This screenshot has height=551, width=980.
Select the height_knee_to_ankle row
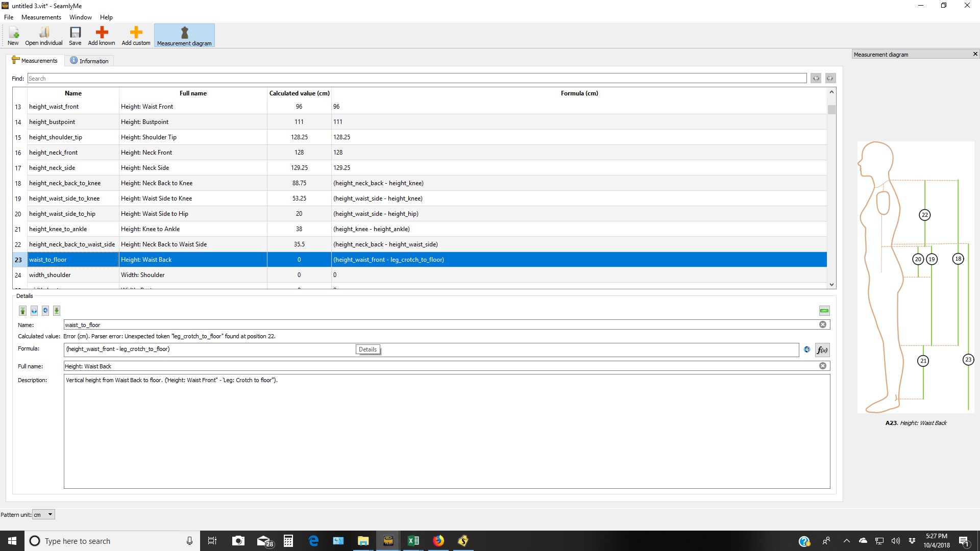point(420,229)
